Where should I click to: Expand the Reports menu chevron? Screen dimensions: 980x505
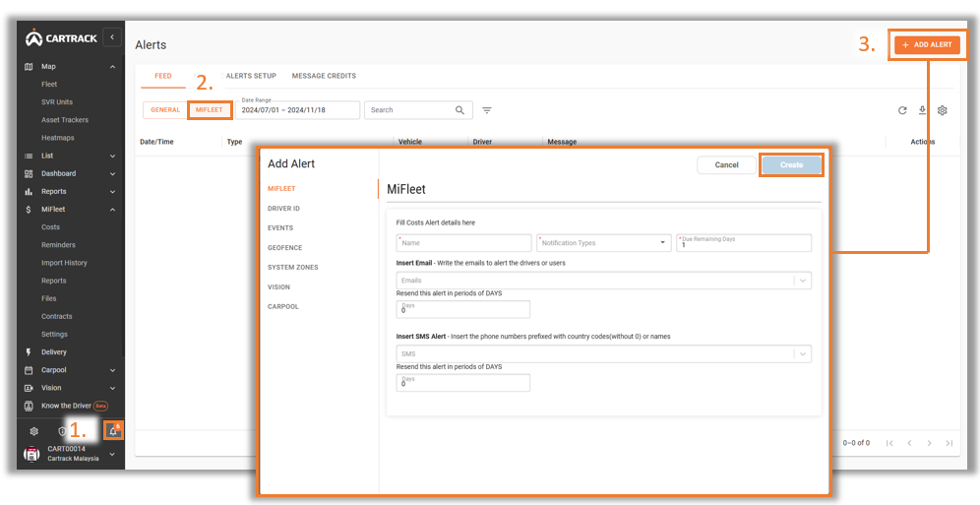pyautogui.click(x=112, y=191)
